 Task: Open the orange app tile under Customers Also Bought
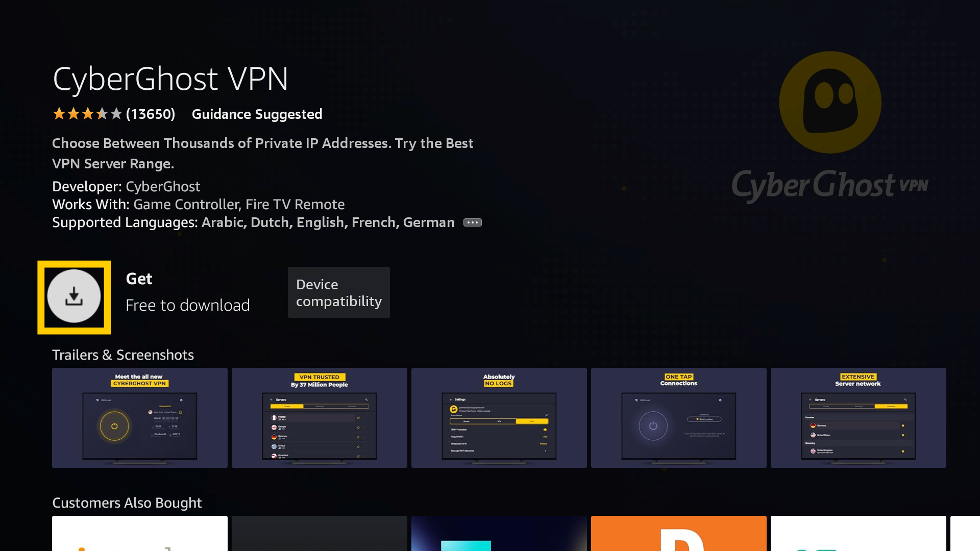click(679, 533)
